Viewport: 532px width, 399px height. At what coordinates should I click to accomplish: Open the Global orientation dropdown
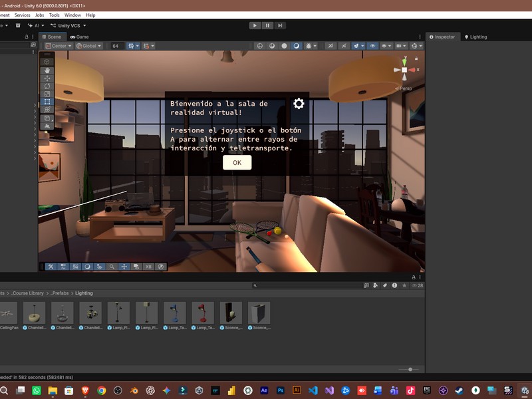(88, 46)
